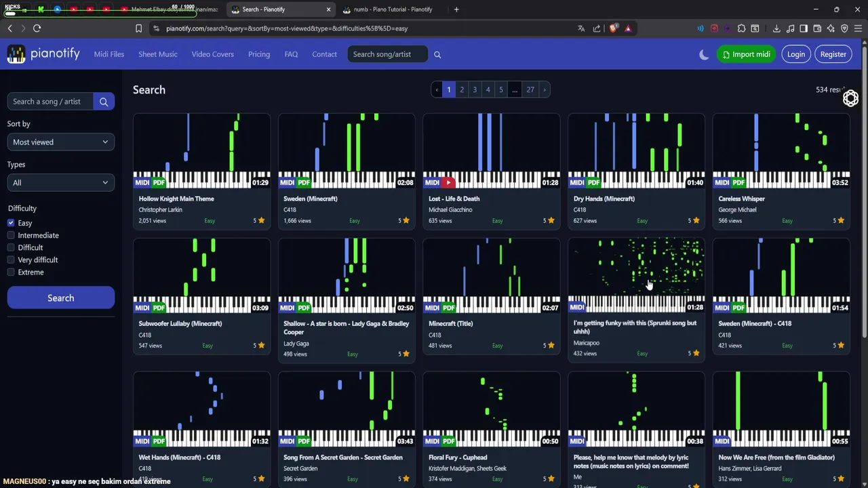Open Sprunki song piano roll thumbnail
Screen dimensions: 868x488
(636, 274)
